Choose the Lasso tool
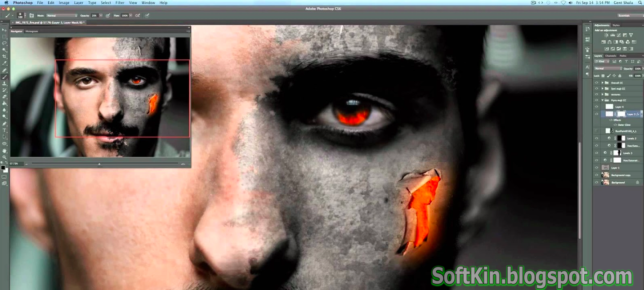 (x=5, y=43)
